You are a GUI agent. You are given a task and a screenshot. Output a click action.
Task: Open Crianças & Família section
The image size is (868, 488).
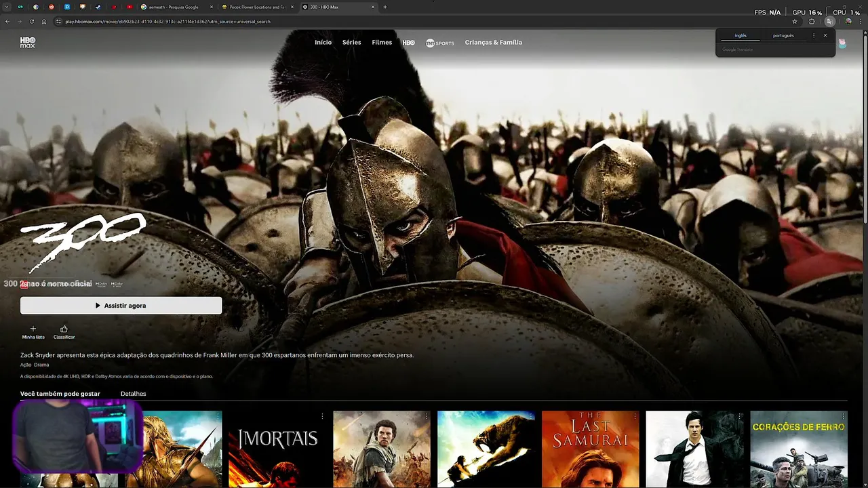(x=494, y=43)
